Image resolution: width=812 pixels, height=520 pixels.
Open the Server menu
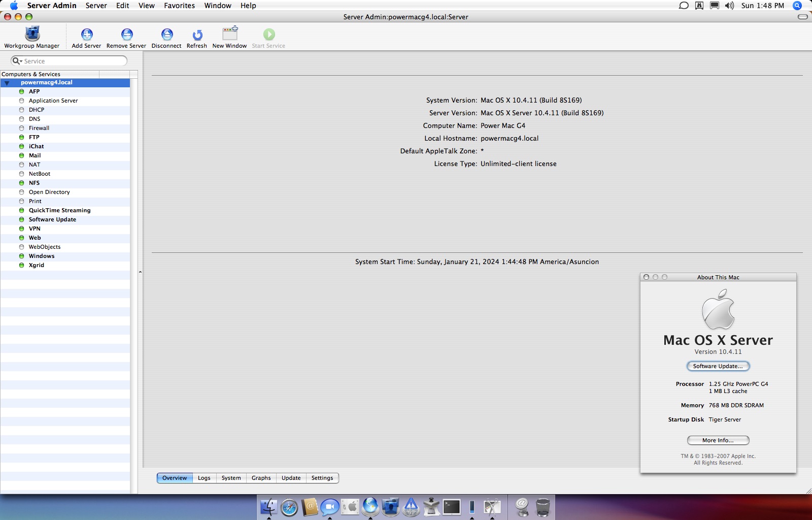point(96,6)
